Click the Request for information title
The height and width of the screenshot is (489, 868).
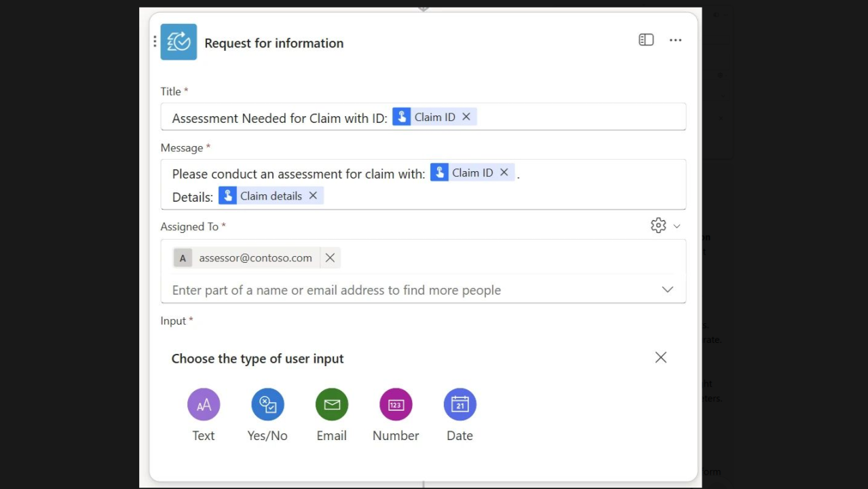[x=274, y=43]
